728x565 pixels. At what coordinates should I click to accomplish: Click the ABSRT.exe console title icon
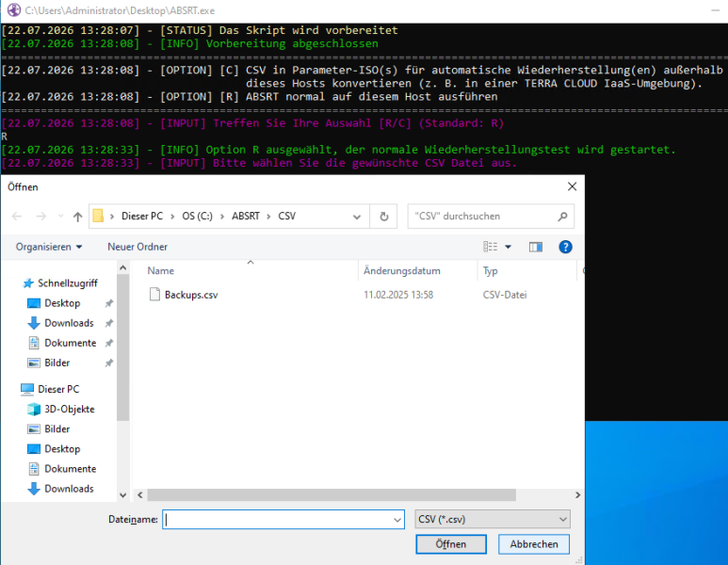tap(14, 10)
